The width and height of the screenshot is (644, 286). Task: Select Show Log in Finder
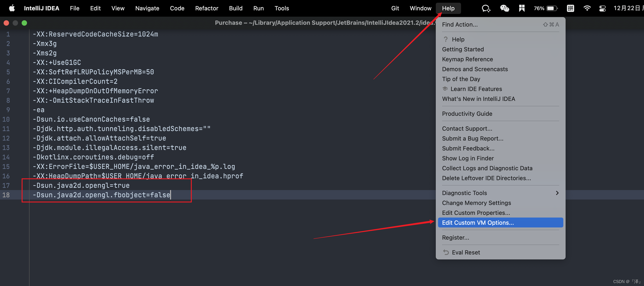(x=500, y=158)
